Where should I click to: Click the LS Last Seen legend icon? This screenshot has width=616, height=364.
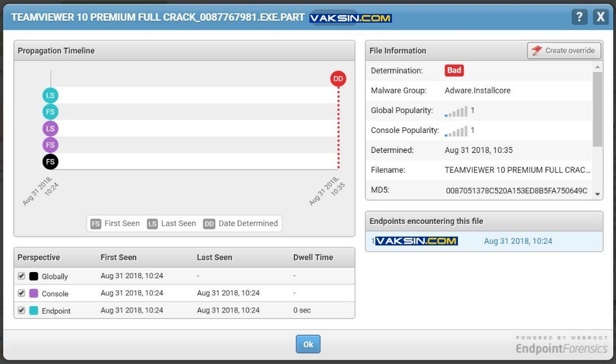coord(152,224)
